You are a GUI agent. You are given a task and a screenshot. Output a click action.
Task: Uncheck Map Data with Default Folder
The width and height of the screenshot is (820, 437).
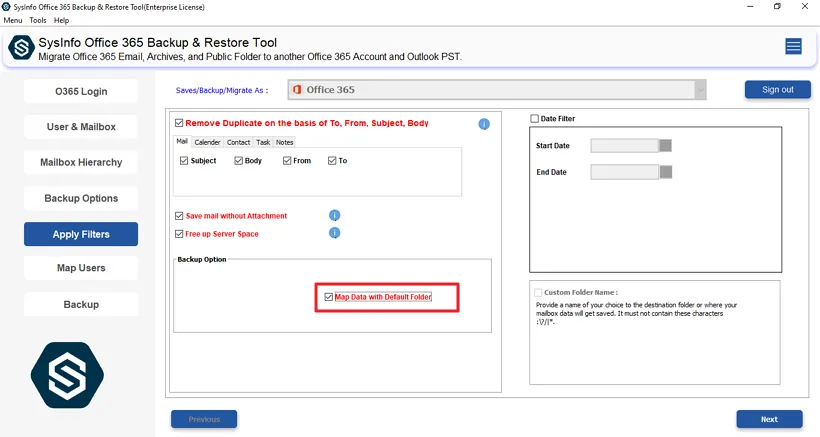click(x=329, y=297)
